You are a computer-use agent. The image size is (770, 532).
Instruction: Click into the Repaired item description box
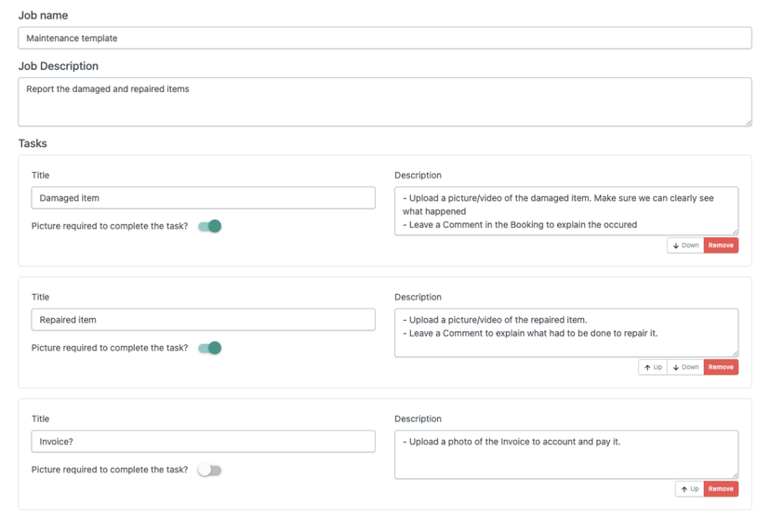pos(565,333)
